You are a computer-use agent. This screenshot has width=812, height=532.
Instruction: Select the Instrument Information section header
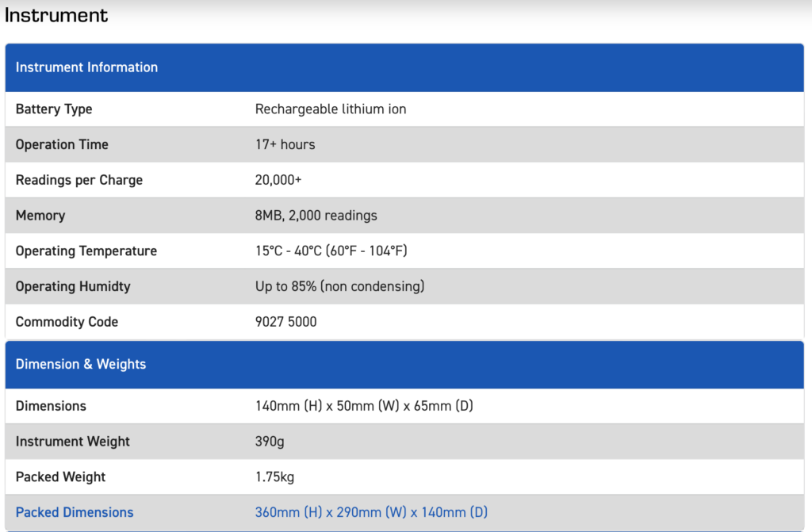[86, 67]
